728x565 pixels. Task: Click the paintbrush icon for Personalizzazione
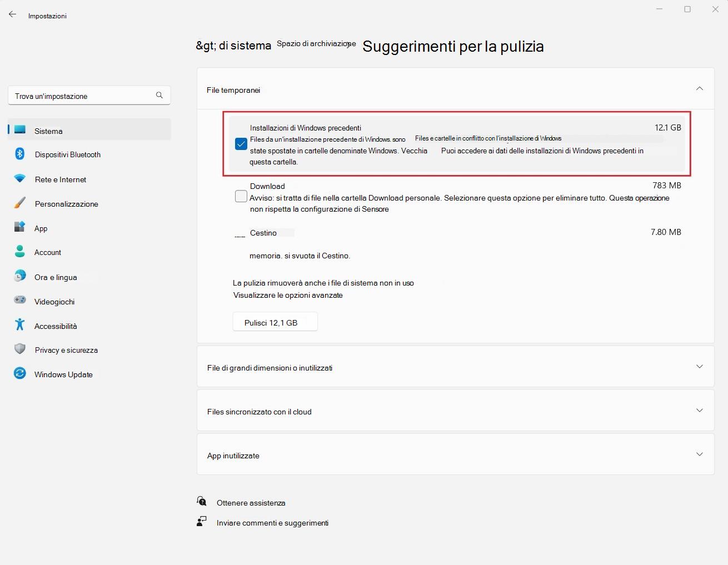coord(20,203)
